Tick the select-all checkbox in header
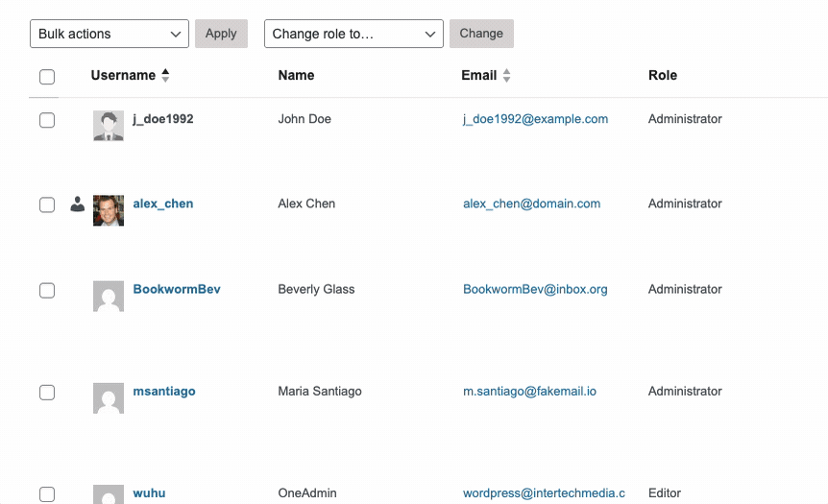 point(47,77)
